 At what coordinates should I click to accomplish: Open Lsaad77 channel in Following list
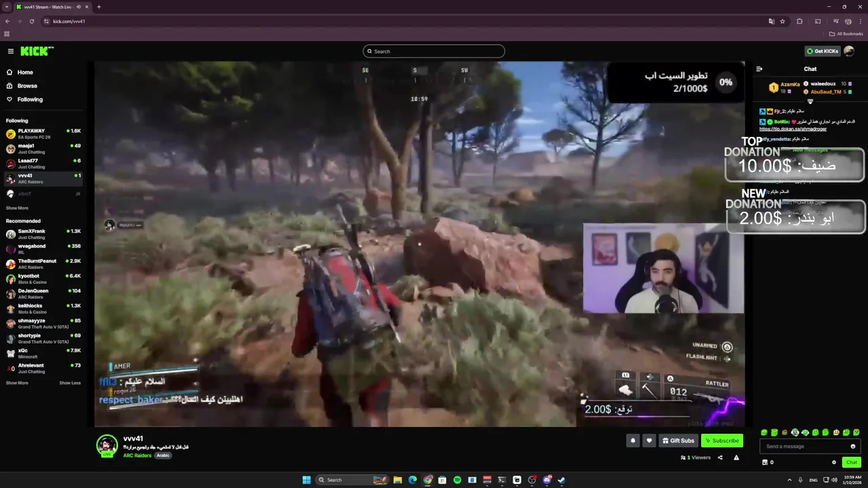(x=43, y=163)
